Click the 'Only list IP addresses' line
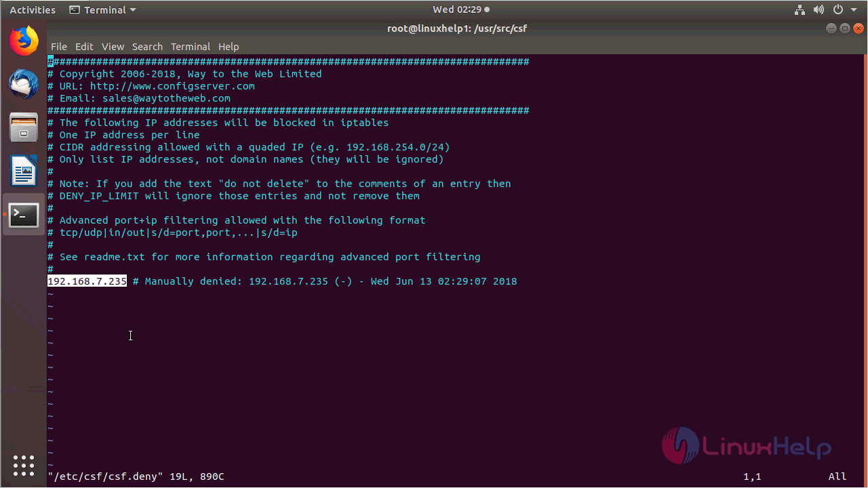 245,159
